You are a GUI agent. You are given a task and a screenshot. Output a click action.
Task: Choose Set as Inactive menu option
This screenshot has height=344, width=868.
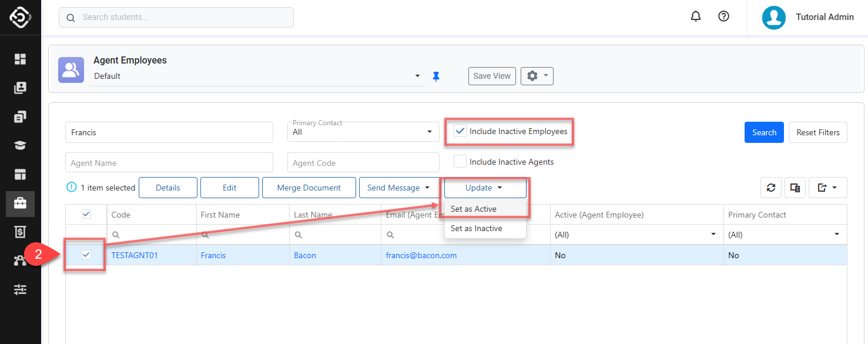477,228
